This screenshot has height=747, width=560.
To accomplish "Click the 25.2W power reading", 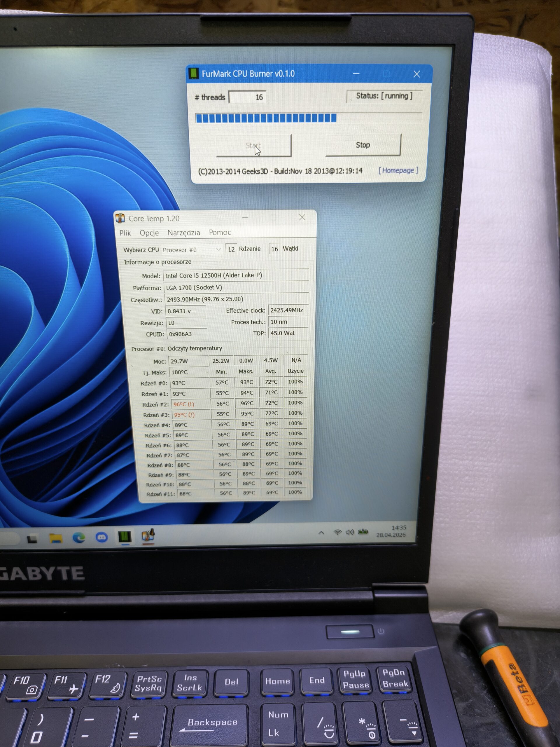I will coord(221,361).
